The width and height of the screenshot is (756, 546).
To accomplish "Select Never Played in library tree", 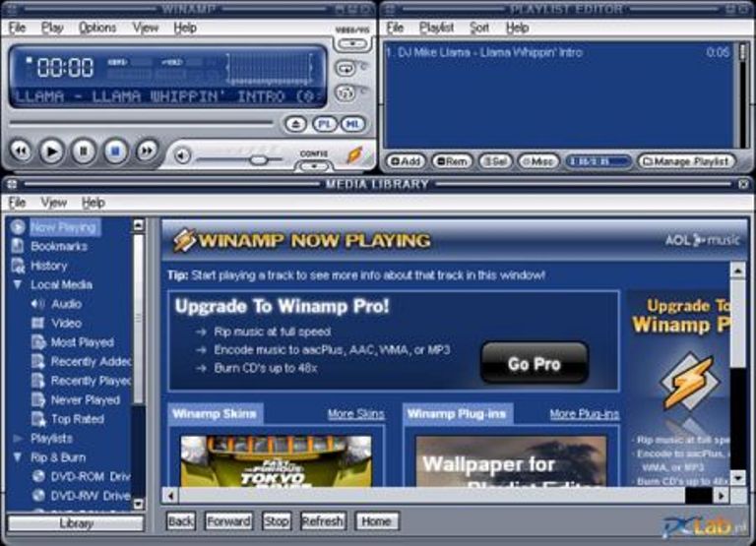I will click(86, 399).
